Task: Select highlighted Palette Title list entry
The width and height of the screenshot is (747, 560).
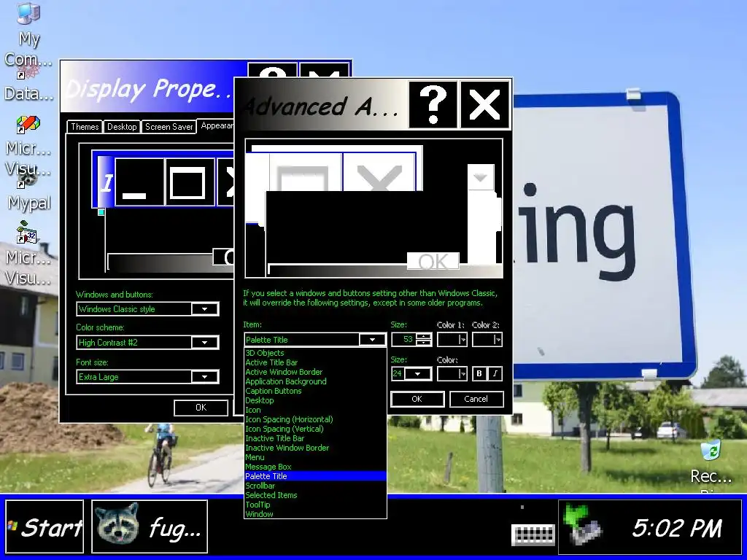Action: coord(315,476)
